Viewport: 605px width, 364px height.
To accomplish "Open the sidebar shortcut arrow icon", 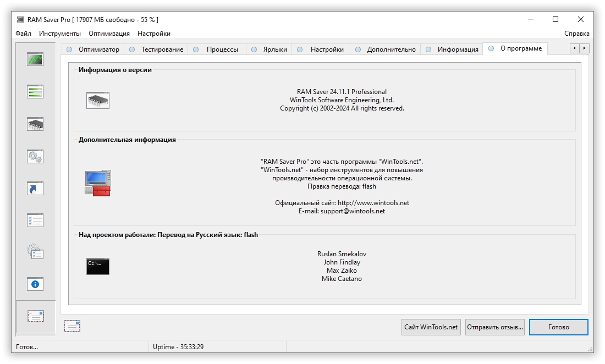I will click(x=35, y=188).
